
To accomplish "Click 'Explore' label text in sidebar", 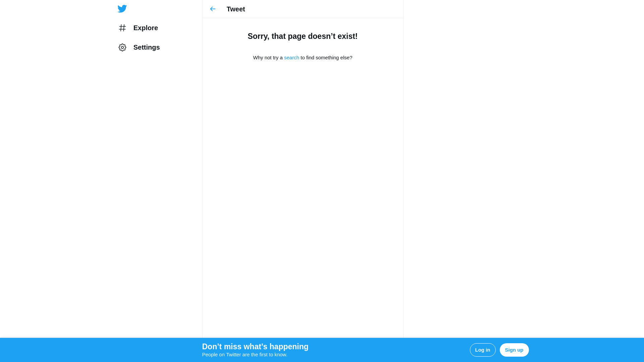I will [146, 28].
